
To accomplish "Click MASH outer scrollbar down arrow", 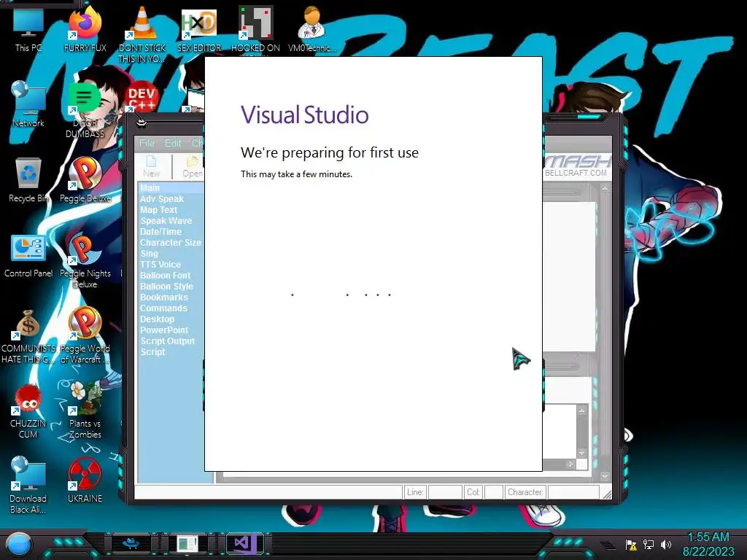I will tap(605, 476).
